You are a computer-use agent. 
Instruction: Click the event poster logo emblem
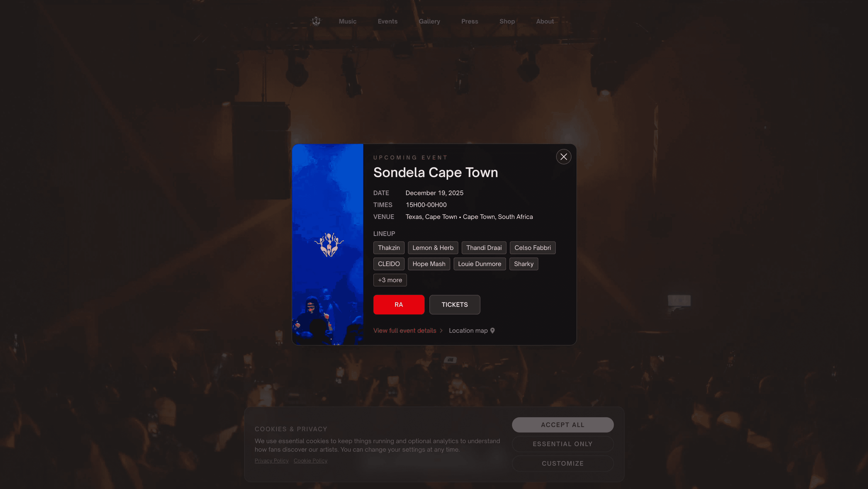329,245
